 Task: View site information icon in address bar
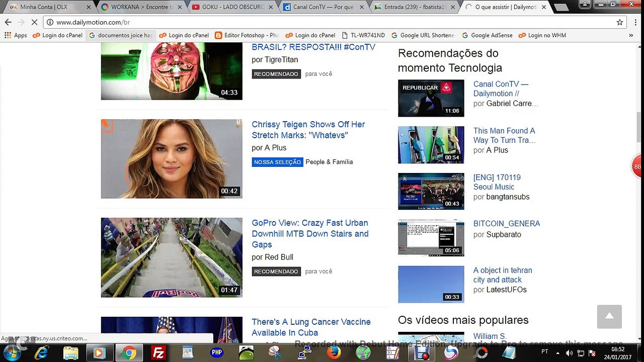click(x=50, y=22)
